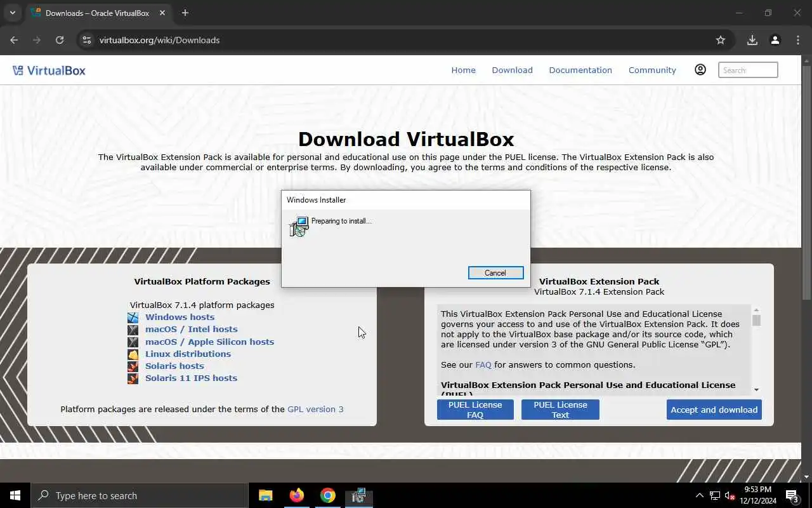Open the Community navigation item
The height and width of the screenshot is (508, 812).
(652, 70)
